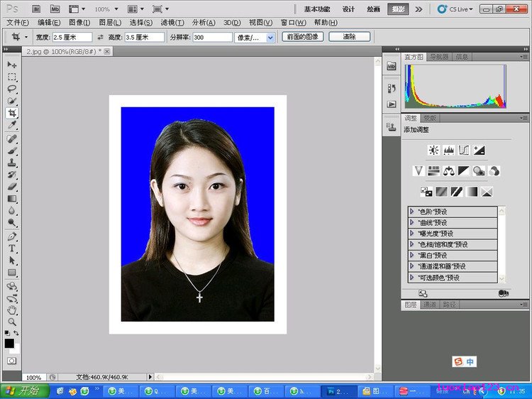Click the 分辨率 input field
532x399 pixels.
pyautogui.click(x=212, y=37)
